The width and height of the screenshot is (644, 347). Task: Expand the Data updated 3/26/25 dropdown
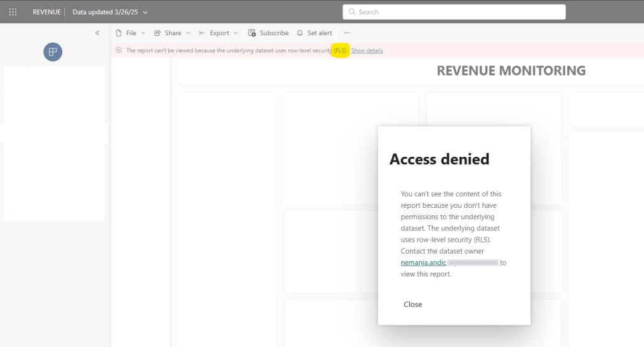[x=145, y=12]
